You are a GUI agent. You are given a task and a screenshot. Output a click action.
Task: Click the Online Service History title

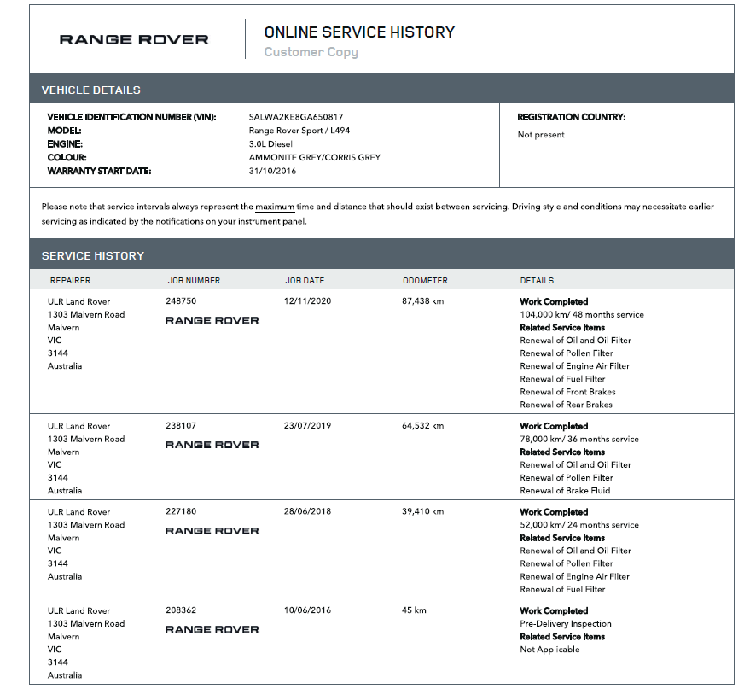[359, 32]
